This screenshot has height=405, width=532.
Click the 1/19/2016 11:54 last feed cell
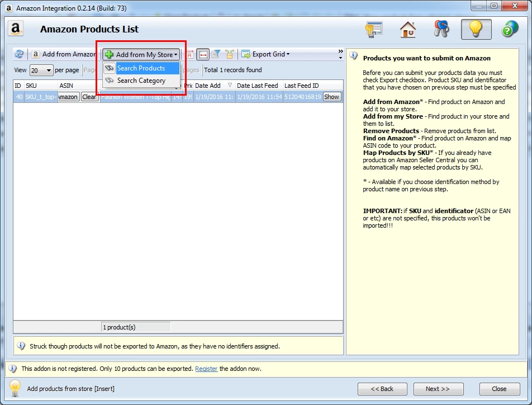(259, 97)
